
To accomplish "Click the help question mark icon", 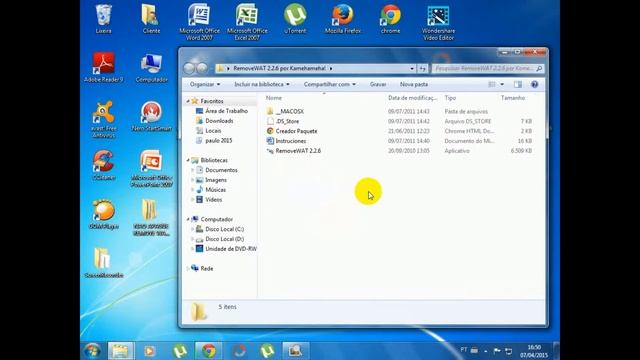I will tap(534, 84).
